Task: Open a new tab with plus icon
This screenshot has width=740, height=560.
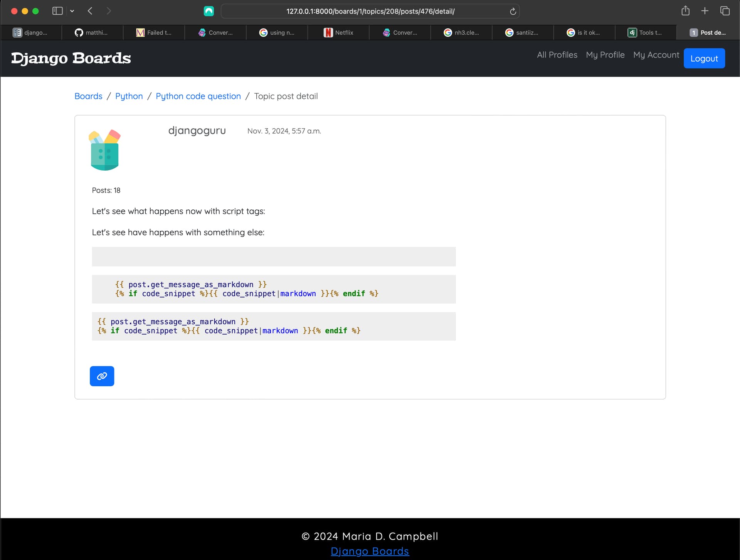Action: pos(705,11)
